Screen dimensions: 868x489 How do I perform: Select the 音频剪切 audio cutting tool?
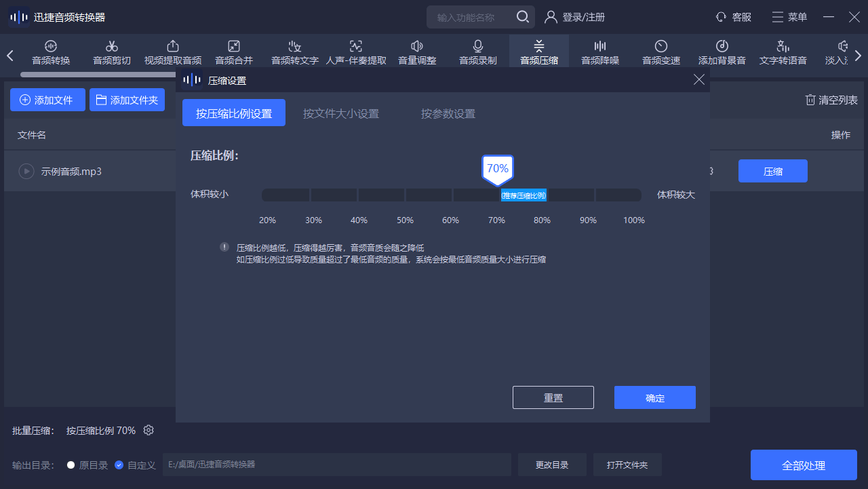112,52
